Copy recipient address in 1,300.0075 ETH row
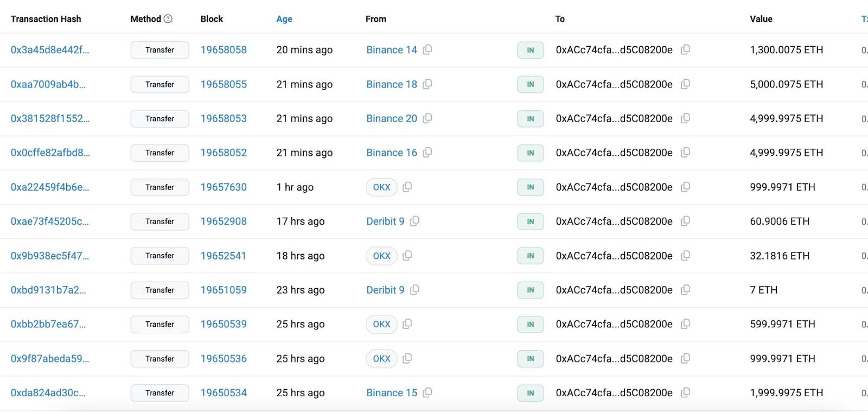 686,50
